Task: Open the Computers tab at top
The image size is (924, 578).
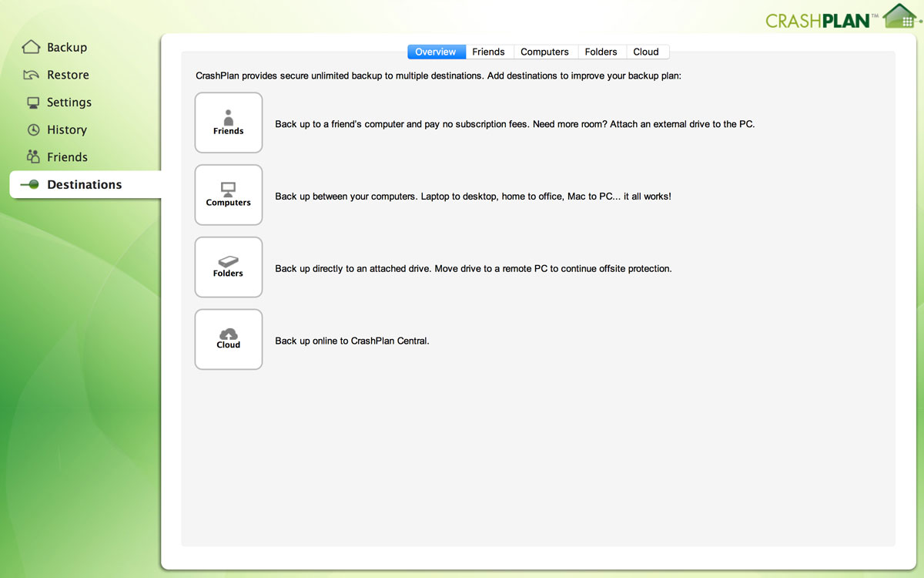Action: pyautogui.click(x=544, y=52)
